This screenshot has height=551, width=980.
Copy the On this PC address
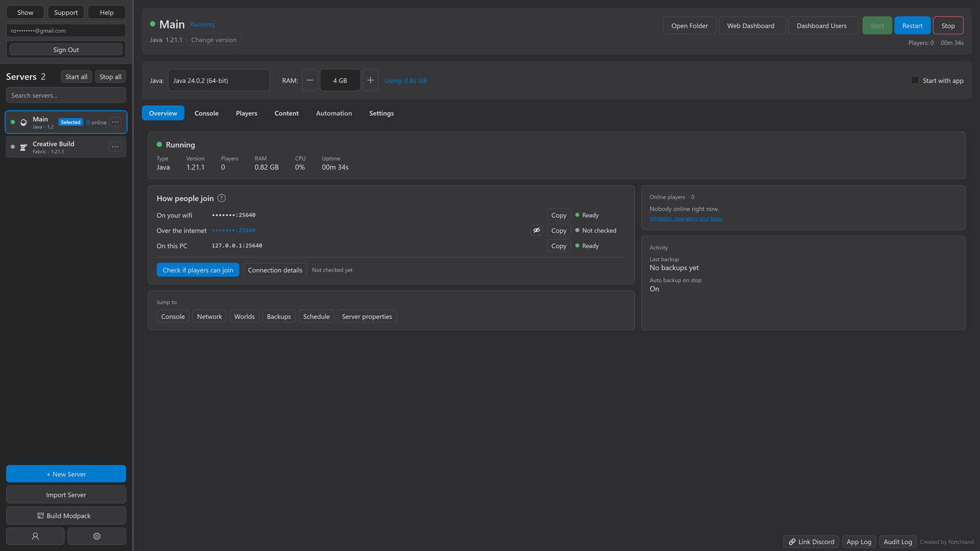pos(559,246)
